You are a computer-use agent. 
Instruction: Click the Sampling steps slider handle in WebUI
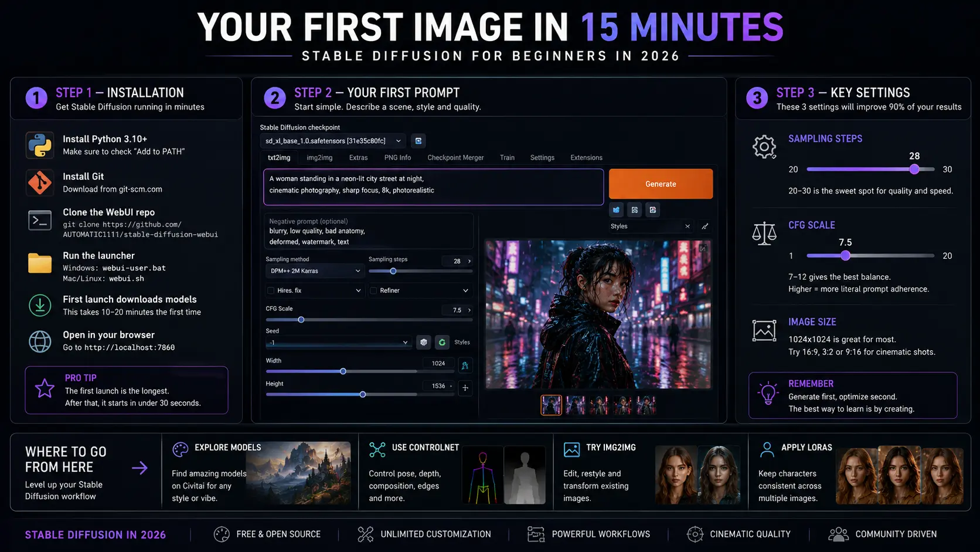[393, 271]
